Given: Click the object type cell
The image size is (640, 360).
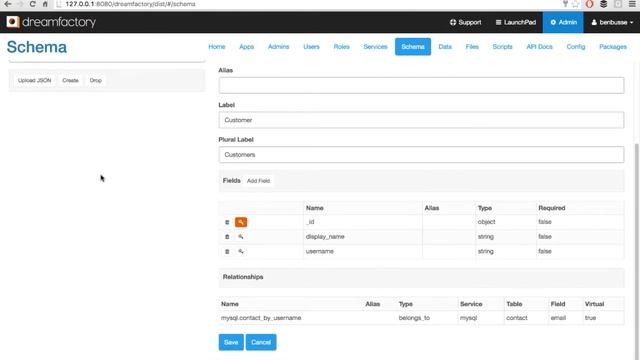Looking at the screenshot, I should 486,222.
